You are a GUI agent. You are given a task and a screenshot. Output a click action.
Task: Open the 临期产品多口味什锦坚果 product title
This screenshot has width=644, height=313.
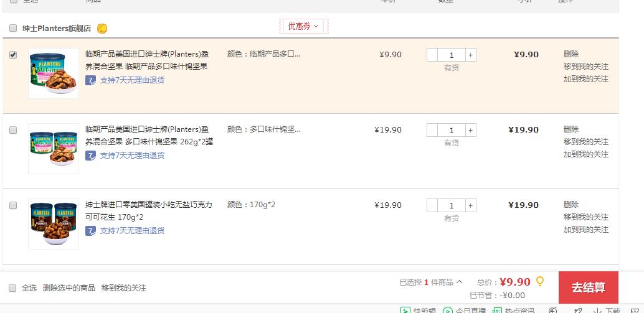147,60
